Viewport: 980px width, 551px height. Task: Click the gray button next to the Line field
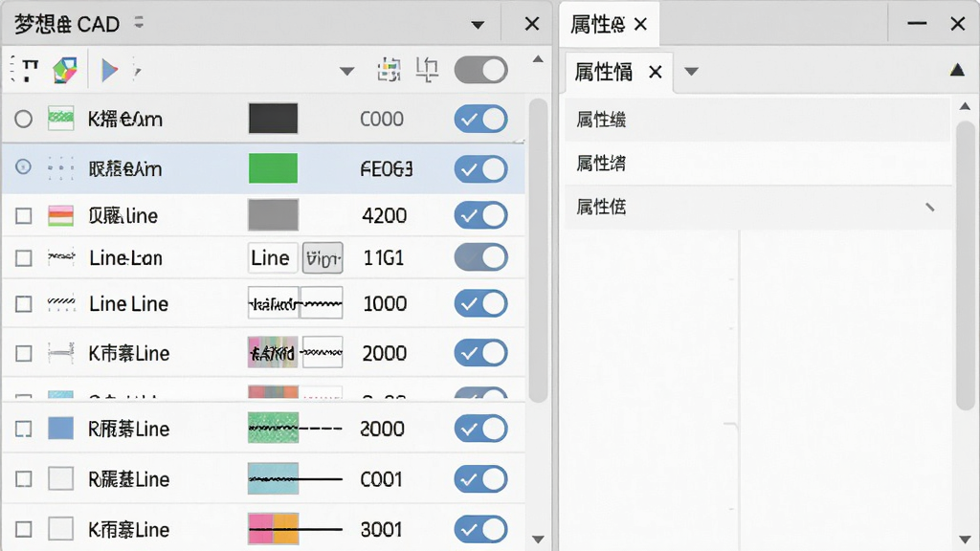(323, 257)
